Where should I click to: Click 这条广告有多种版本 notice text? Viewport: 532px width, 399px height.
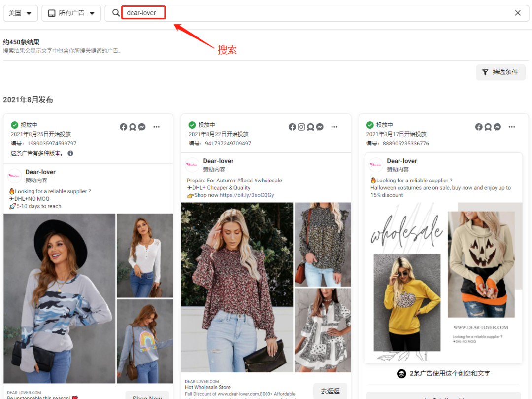(36, 153)
